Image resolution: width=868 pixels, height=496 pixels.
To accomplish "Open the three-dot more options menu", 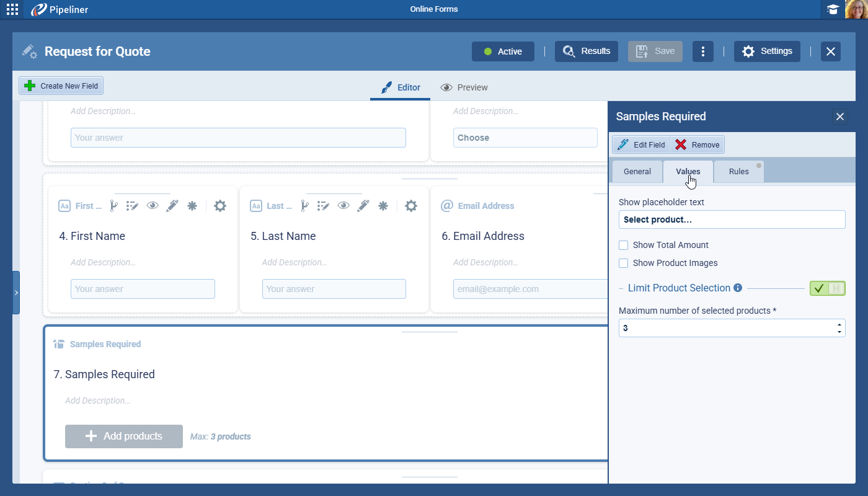I will click(702, 51).
